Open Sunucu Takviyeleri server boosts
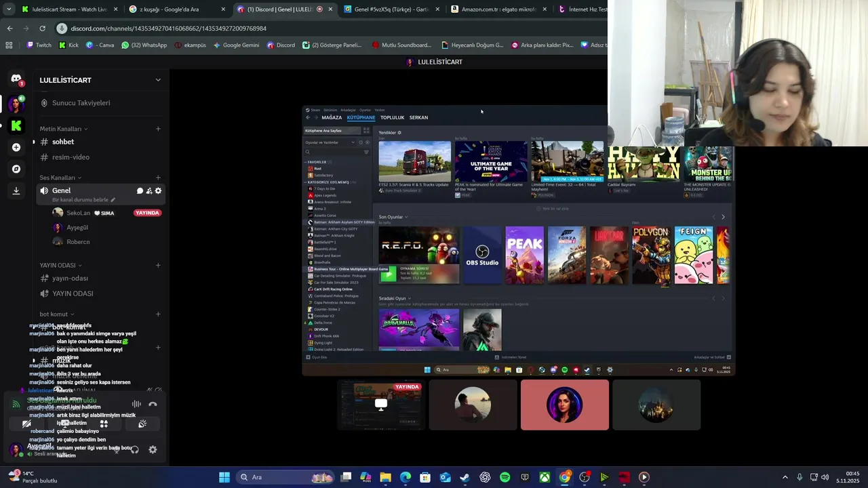 100,103
